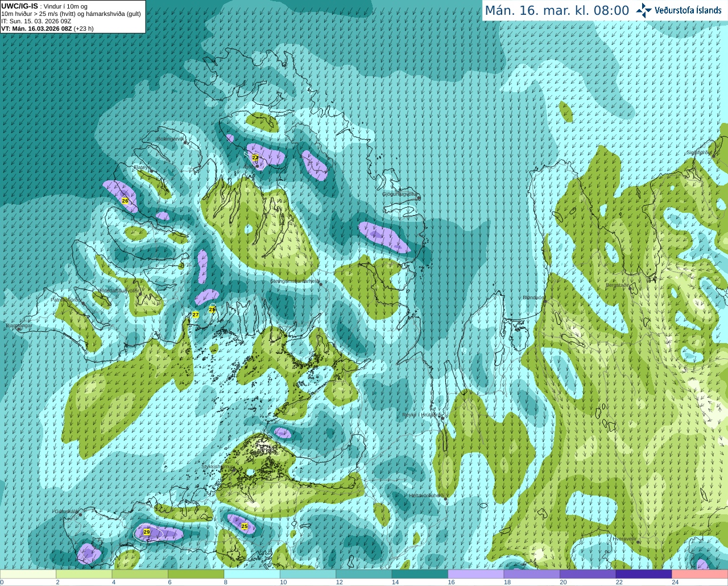
Task: Click the legend scale number 2
Action: point(58,582)
